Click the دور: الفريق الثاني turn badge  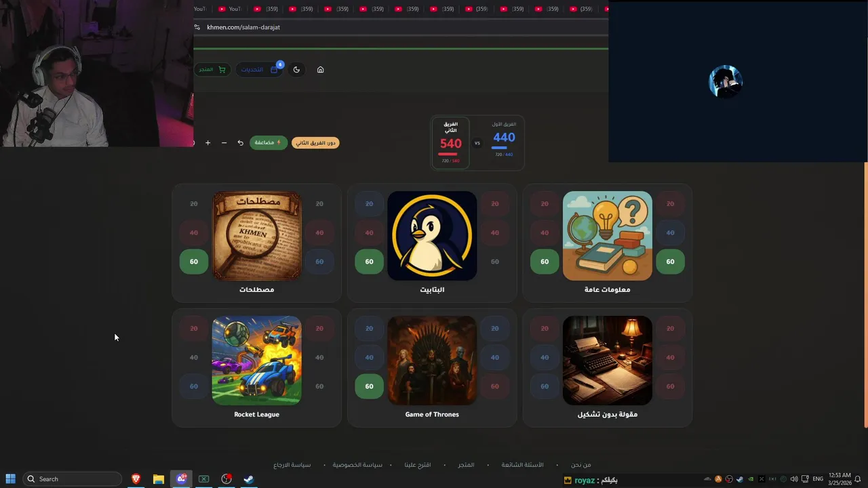pyautogui.click(x=315, y=143)
